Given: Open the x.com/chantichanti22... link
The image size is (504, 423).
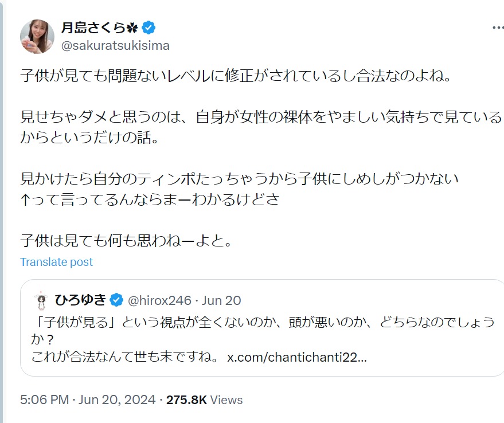Looking at the screenshot, I should [x=297, y=357].
